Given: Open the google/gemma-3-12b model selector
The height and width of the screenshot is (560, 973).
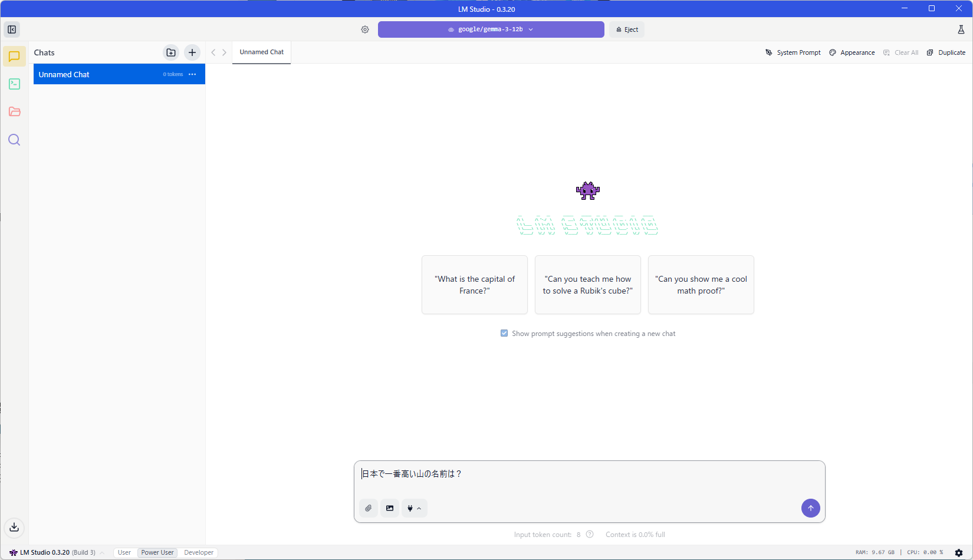Looking at the screenshot, I should click(491, 29).
